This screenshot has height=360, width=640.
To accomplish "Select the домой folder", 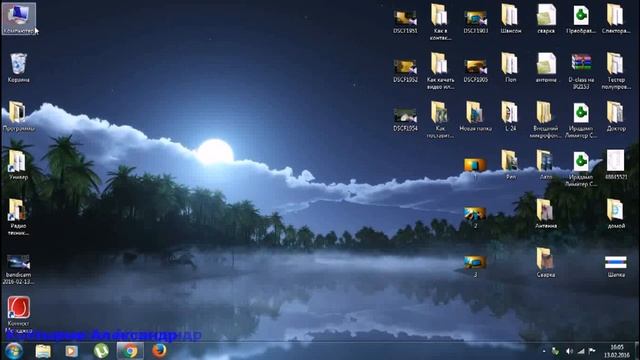I will click(616, 213).
